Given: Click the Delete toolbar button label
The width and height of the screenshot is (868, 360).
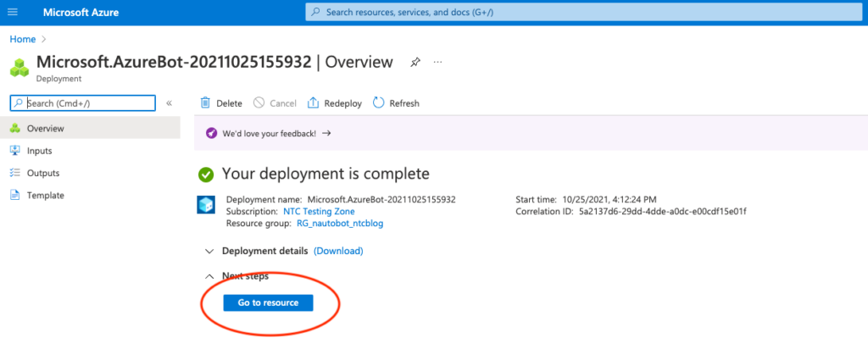Looking at the screenshot, I should (x=229, y=103).
